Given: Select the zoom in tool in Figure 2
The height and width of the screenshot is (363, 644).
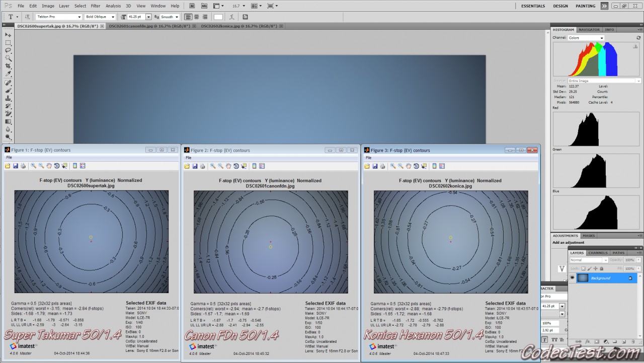Looking at the screenshot, I should click(x=213, y=166).
